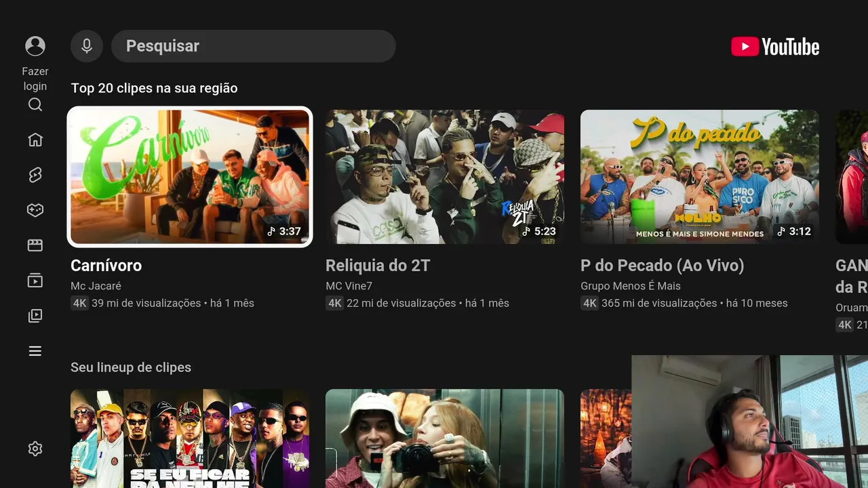This screenshot has height=488, width=868.
Task: Select Top 20 clipes na sua região heading
Action: coord(154,88)
